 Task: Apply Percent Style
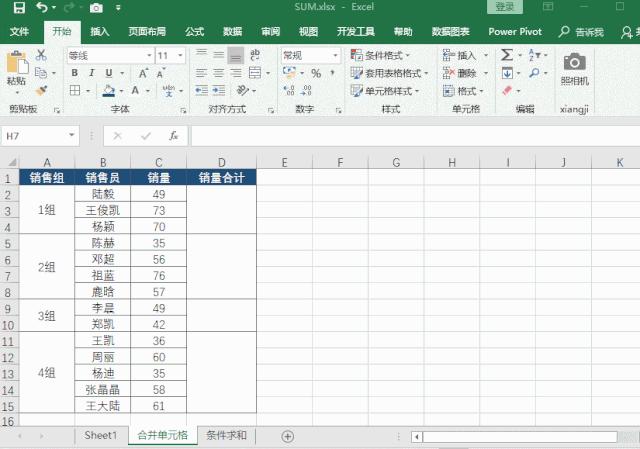coord(316,73)
